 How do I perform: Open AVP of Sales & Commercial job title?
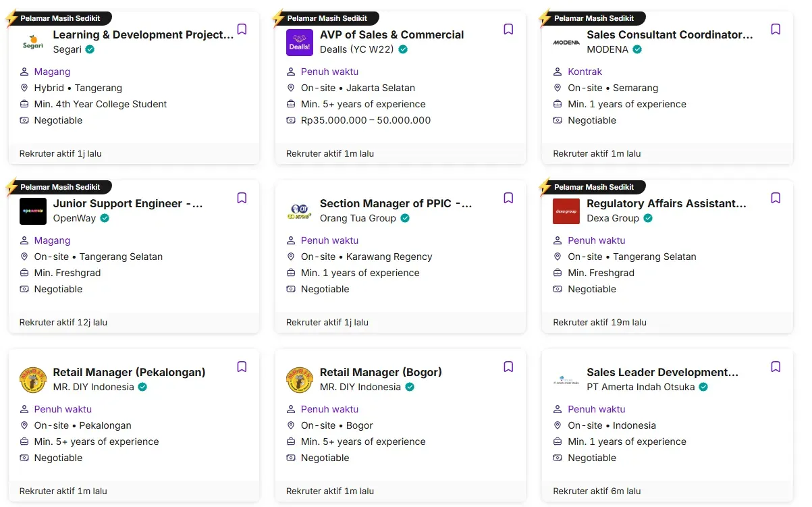[x=391, y=35]
